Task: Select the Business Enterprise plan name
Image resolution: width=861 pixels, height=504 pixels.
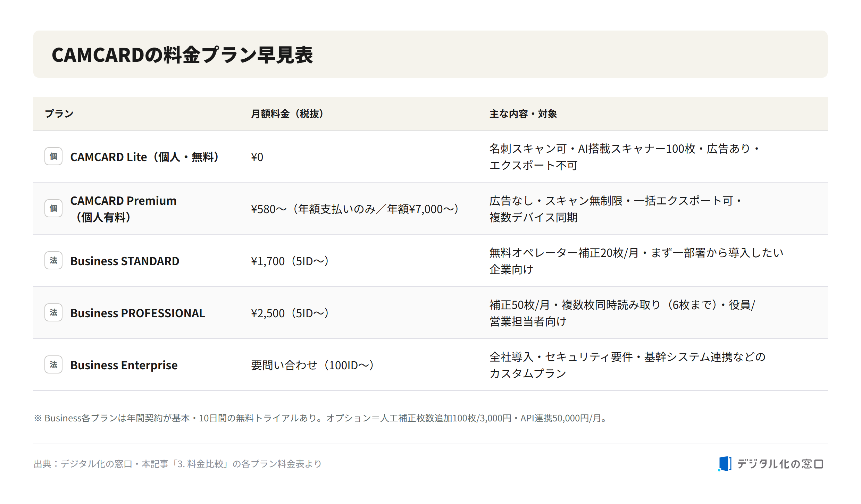Action: (x=124, y=365)
